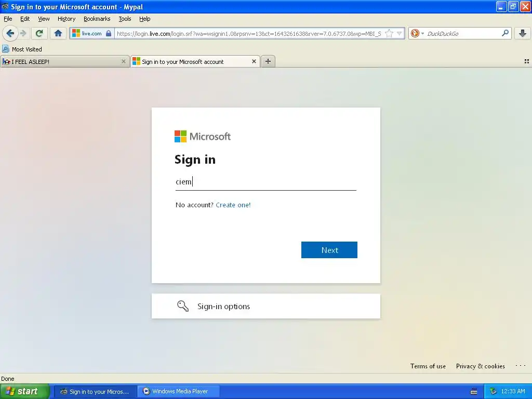Click the email field containing 'ciem'
The width and height of the screenshot is (532, 399).
266,182
